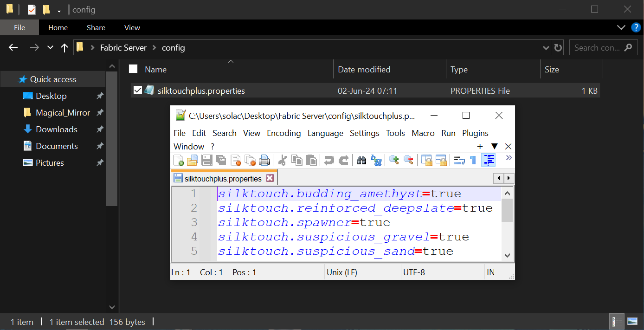Click the Undo arrow icon
The width and height of the screenshot is (644, 330).
tap(329, 160)
